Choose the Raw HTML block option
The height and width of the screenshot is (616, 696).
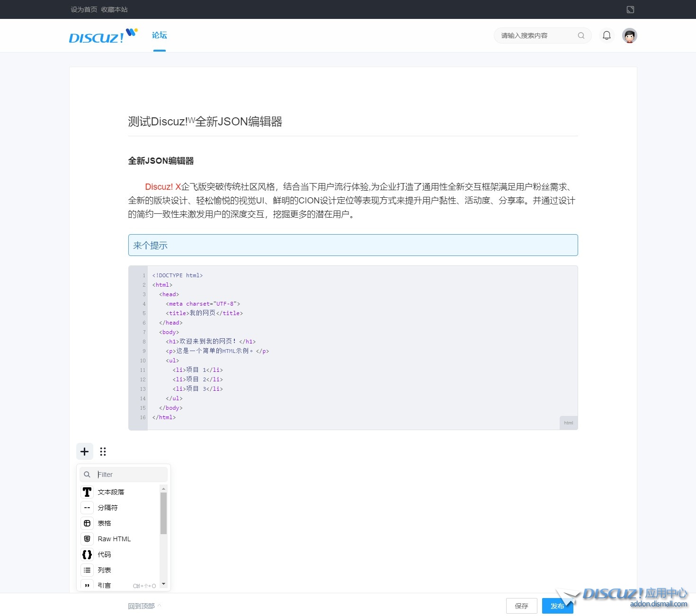coord(114,539)
